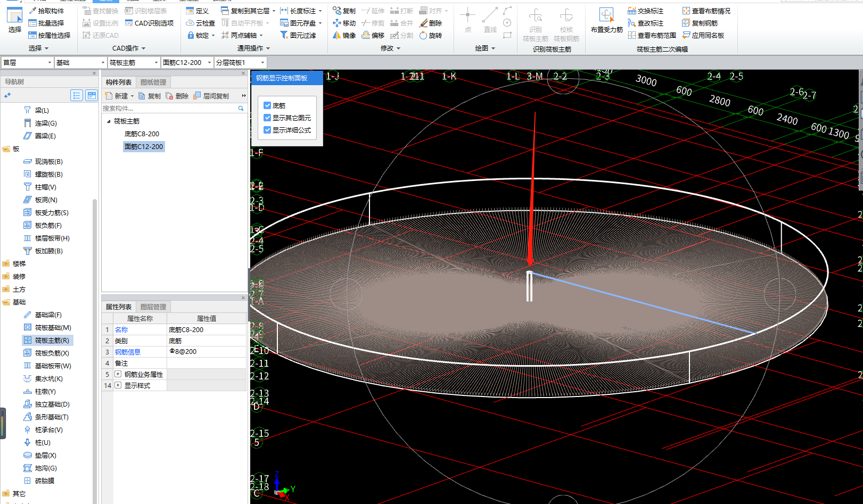
Task: Choose 按属性选择 select by property
Action: 50,35
